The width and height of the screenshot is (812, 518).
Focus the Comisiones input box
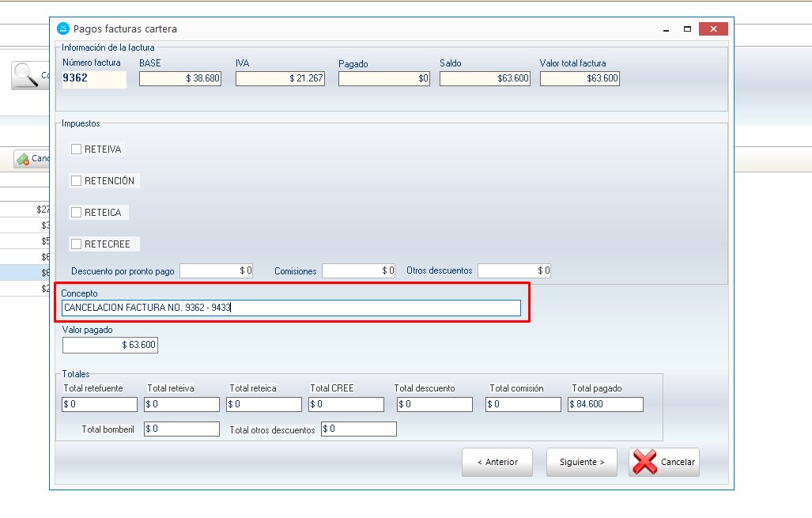(x=358, y=270)
